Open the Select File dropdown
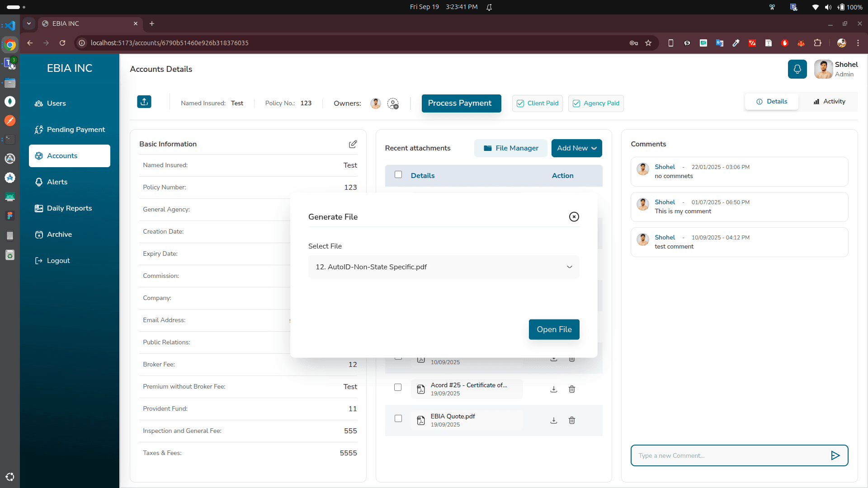Image resolution: width=868 pixels, height=488 pixels. [443, 267]
